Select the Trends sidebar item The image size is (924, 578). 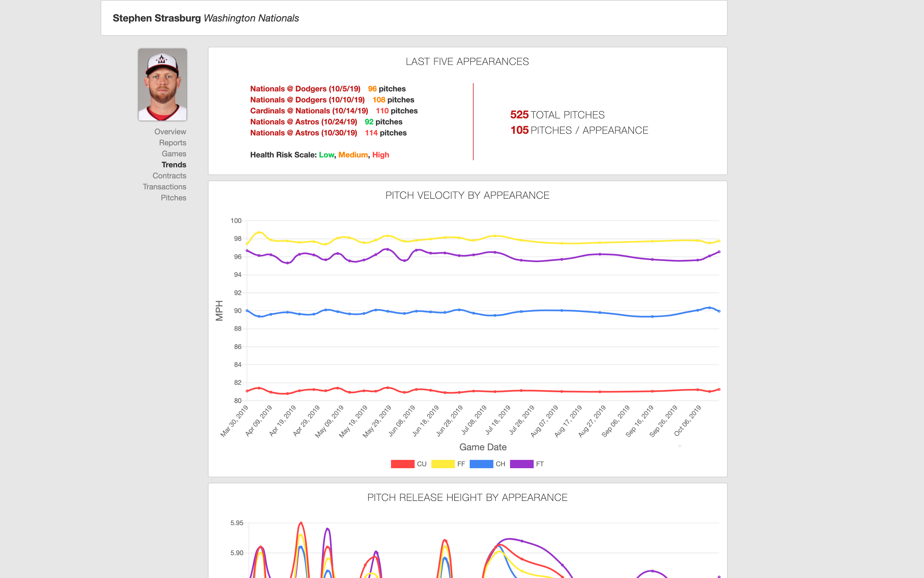coord(174,165)
